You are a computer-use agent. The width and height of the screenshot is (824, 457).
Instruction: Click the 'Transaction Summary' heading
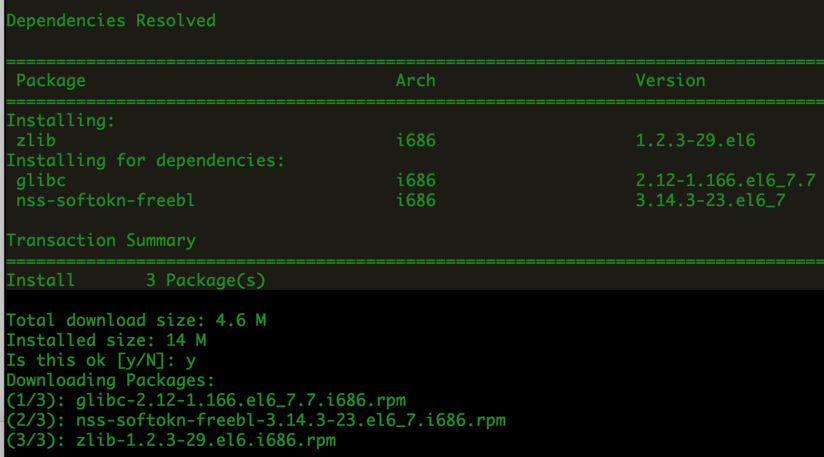(101, 241)
